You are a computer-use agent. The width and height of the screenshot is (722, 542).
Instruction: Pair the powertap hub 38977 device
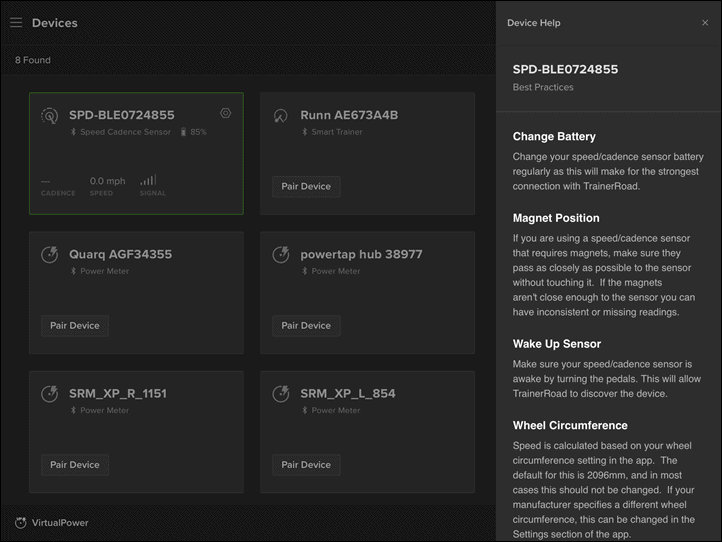pyautogui.click(x=306, y=326)
